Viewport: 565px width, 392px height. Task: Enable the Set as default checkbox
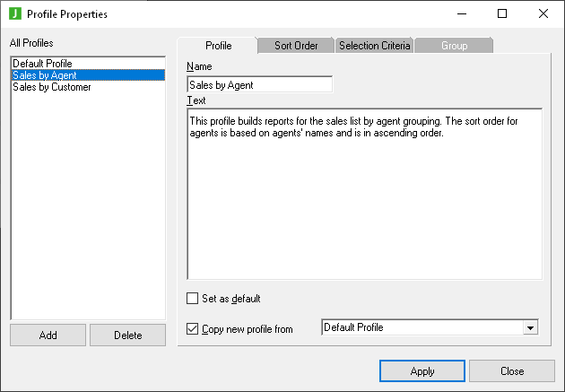click(192, 299)
